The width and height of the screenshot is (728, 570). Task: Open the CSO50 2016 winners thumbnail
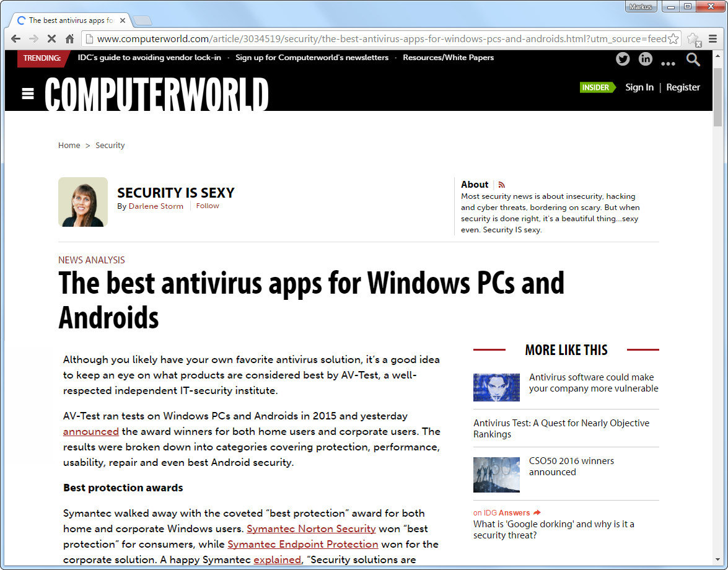[496, 475]
